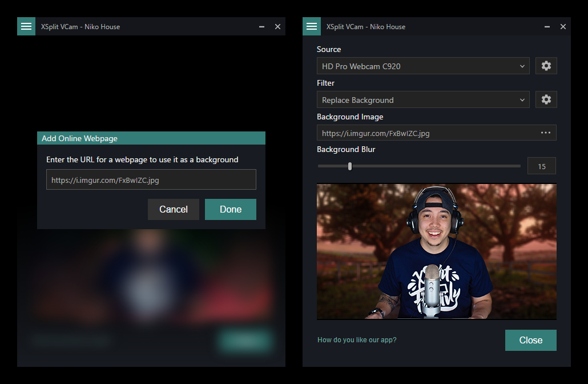Viewport: 588px width, 384px height.
Task: Click the teal Close button below the preview
Action: coord(530,340)
